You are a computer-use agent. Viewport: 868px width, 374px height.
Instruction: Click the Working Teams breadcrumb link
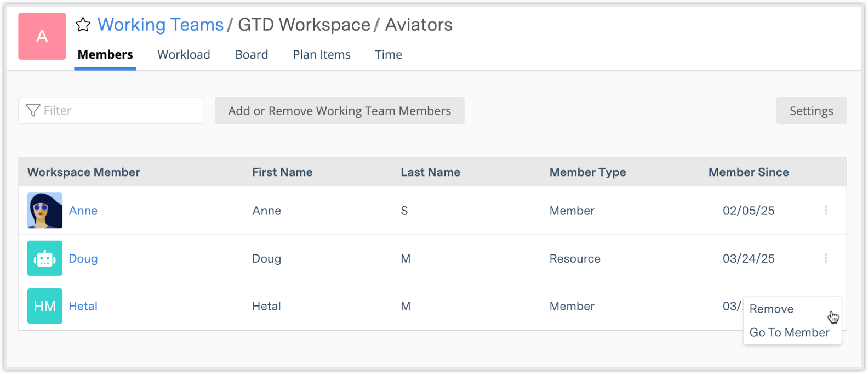coord(161,25)
